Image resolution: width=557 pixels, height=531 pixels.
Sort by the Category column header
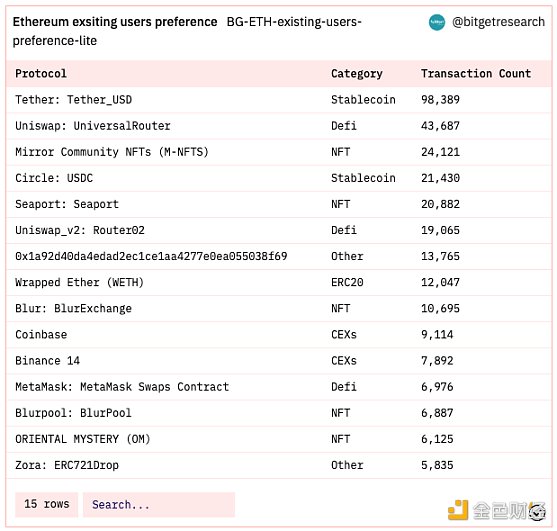(357, 74)
